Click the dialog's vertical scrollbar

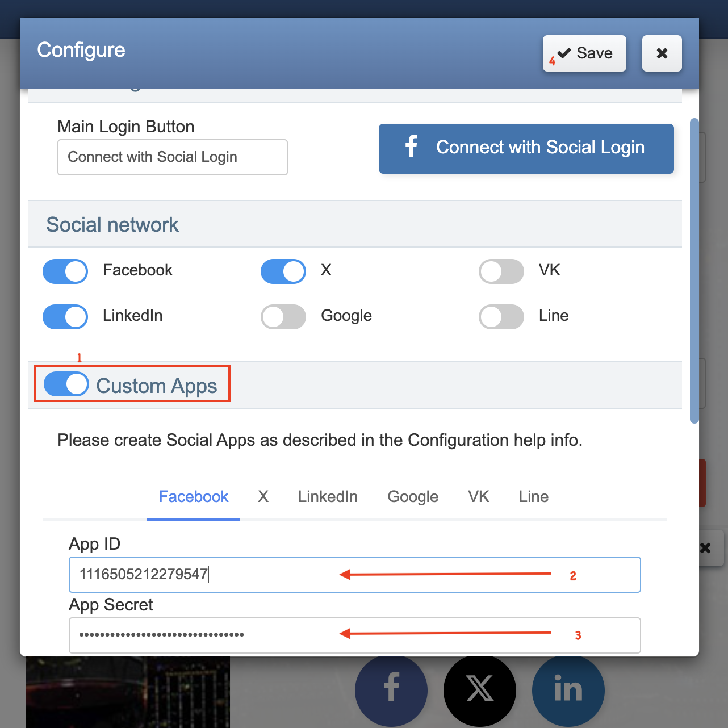tap(694, 271)
